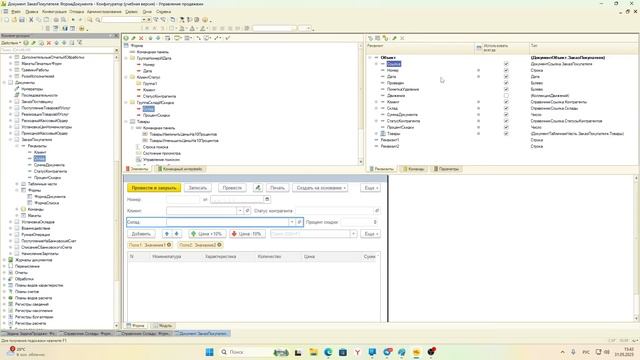Expand Клиент row in attributes panel
The image size is (640, 360).
376,102
